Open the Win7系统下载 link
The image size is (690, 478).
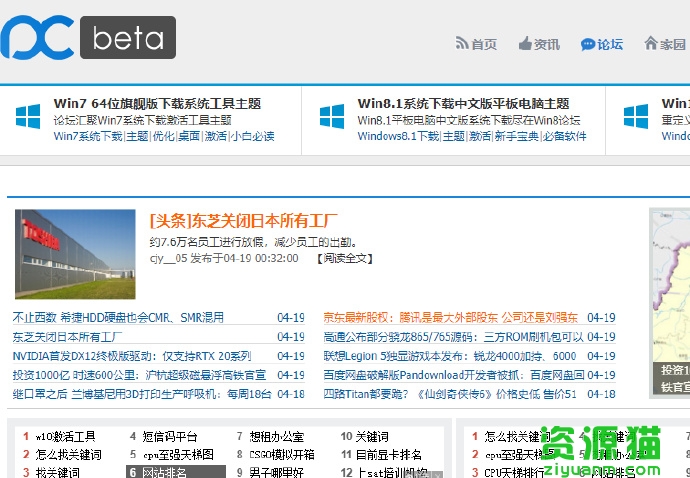pos(88,136)
